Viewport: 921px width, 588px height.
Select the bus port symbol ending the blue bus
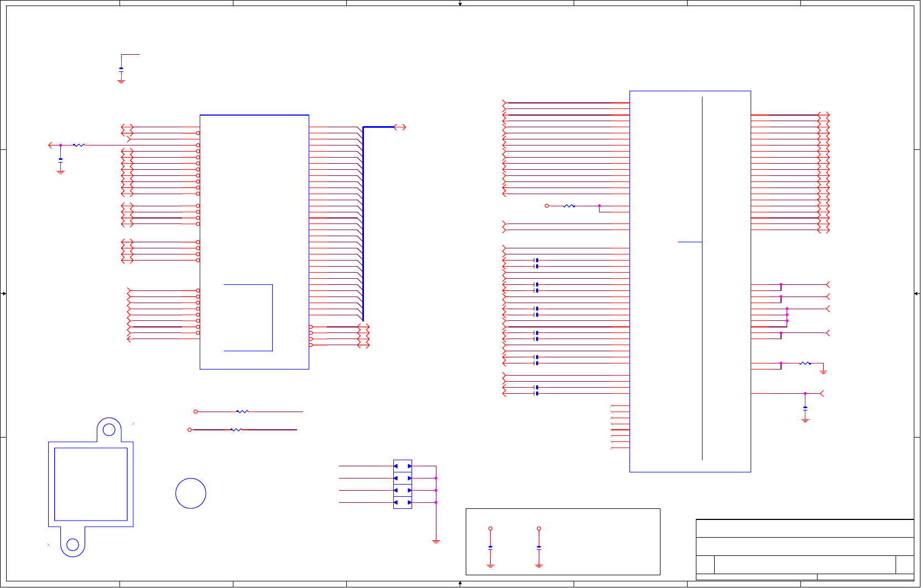coord(400,127)
